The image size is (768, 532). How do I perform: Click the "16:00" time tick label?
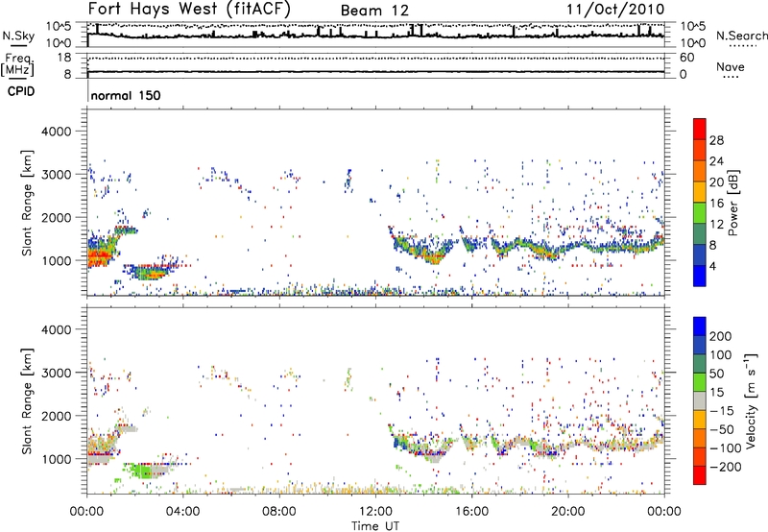point(471,512)
